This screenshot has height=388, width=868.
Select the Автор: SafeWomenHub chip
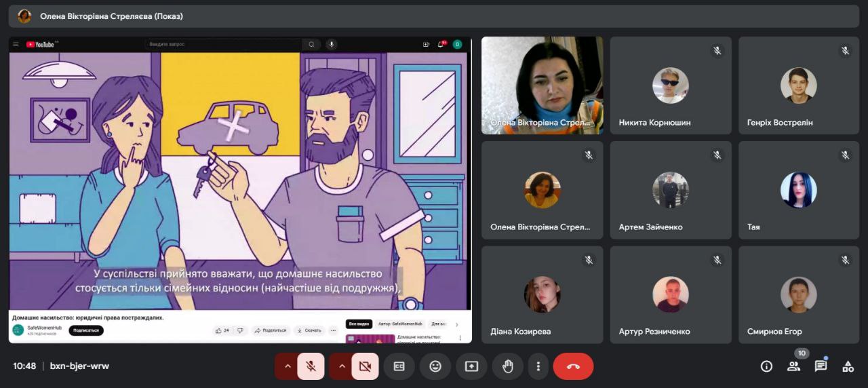(400, 324)
